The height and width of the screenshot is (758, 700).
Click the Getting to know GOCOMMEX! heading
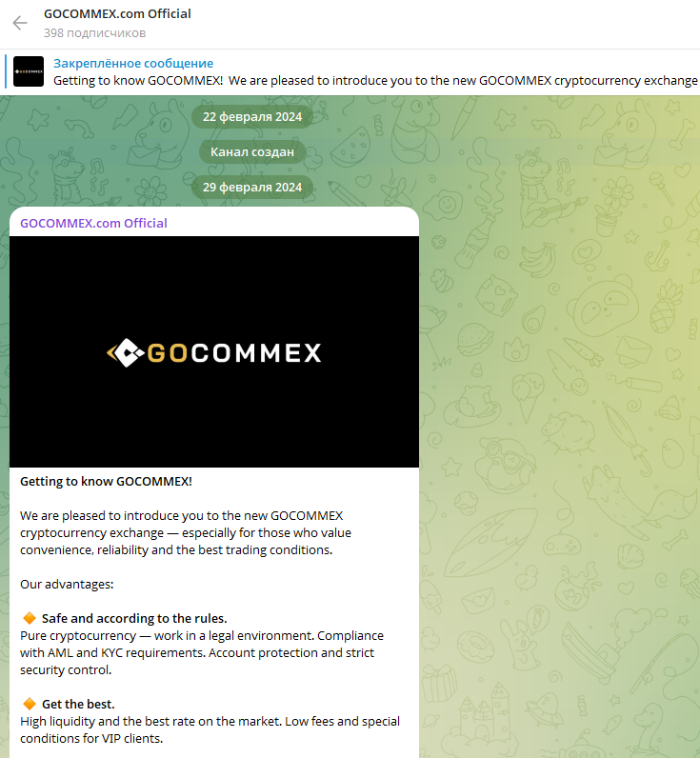106,482
